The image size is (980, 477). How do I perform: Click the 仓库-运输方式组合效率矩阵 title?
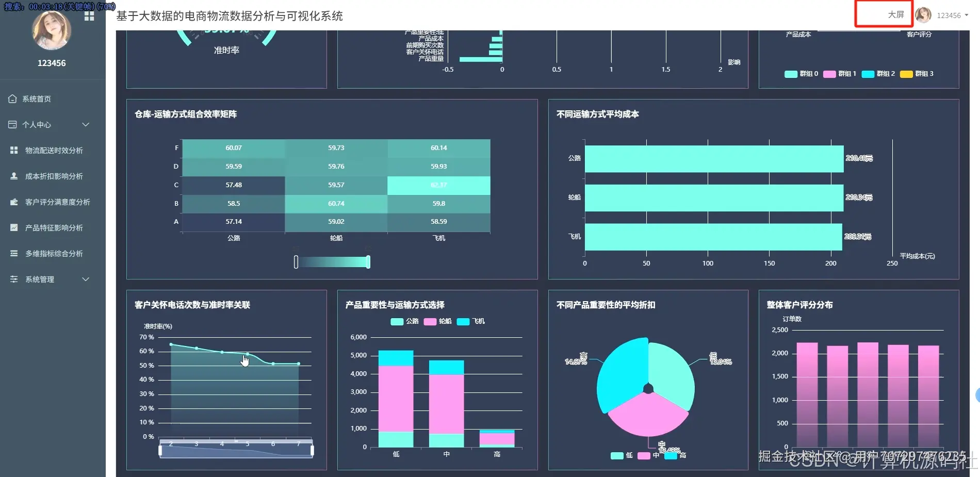186,114
